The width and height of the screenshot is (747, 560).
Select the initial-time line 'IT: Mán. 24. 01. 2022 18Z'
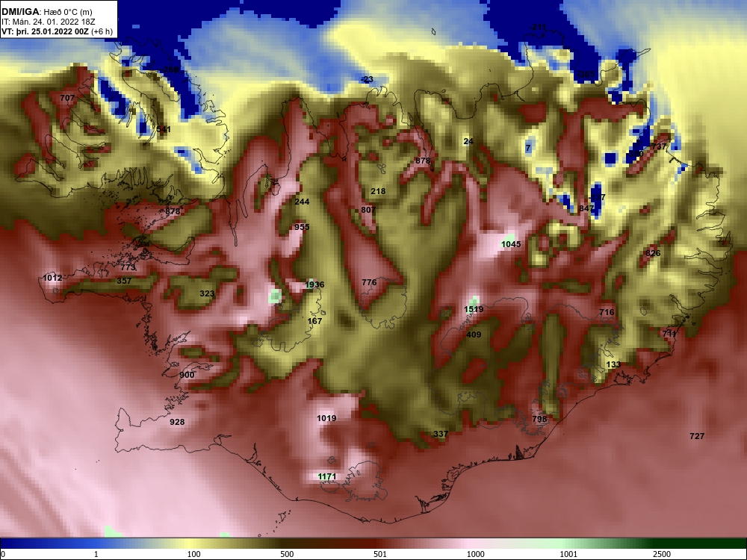coord(49,22)
